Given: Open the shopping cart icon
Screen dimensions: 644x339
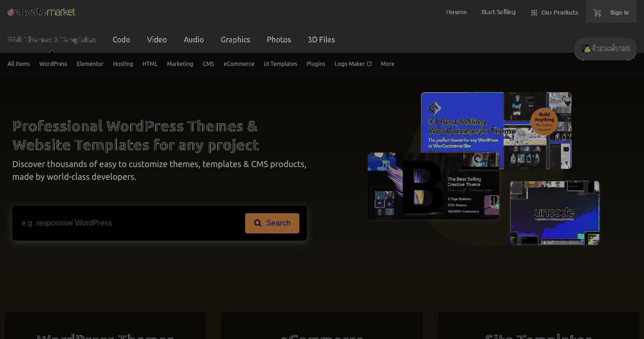Looking at the screenshot, I should [x=597, y=13].
